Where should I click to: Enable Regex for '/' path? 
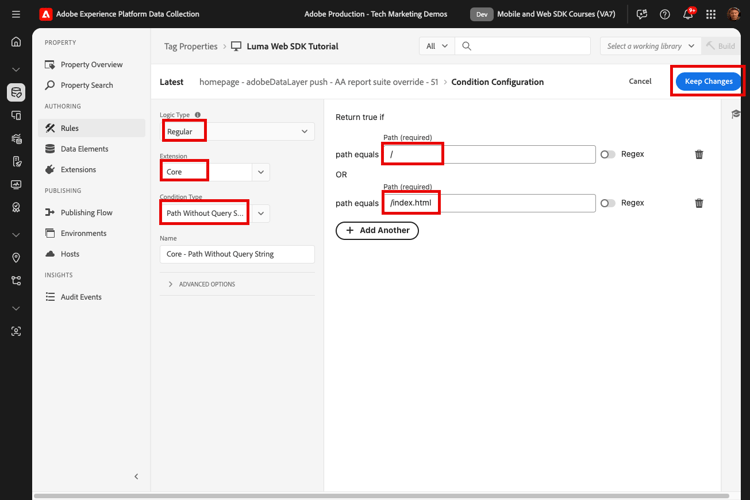click(x=607, y=154)
